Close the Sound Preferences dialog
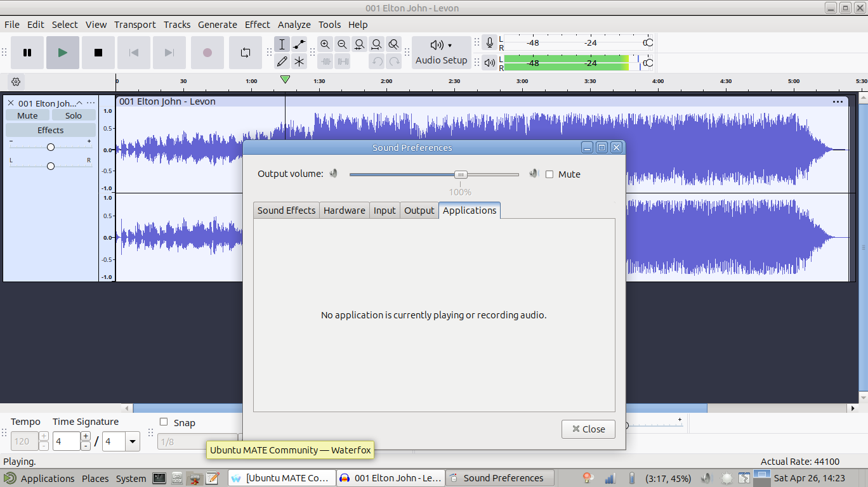Screen dimensions: 868x487 [588, 429]
